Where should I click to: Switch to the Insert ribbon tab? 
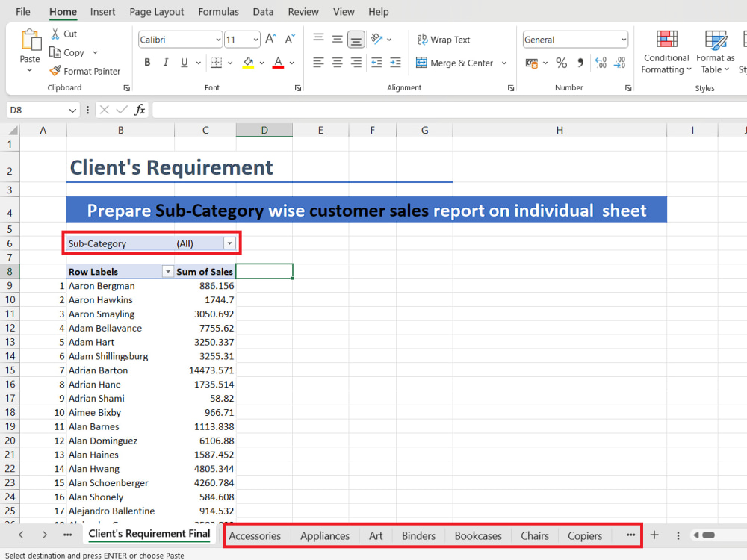tap(102, 11)
